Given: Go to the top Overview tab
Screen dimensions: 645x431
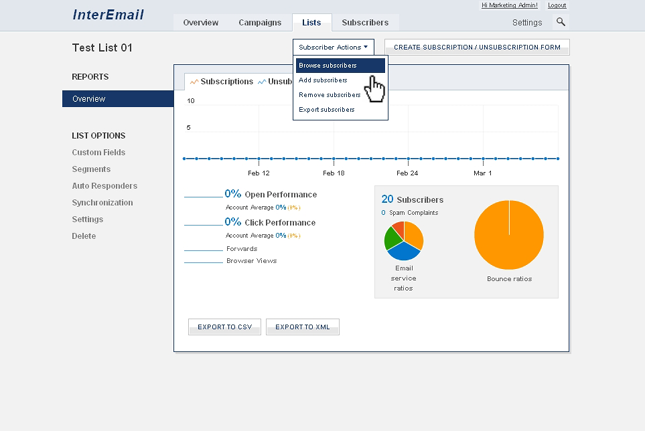Looking at the screenshot, I should 201,22.
